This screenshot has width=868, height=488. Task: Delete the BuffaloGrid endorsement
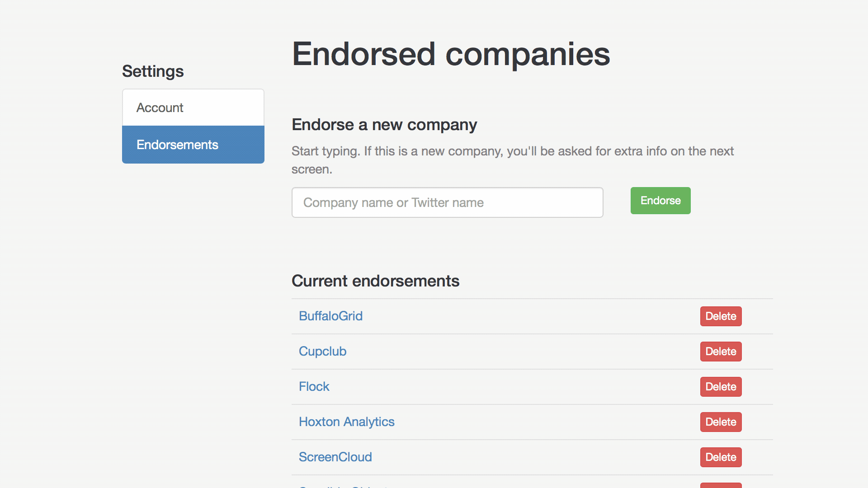point(721,316)
